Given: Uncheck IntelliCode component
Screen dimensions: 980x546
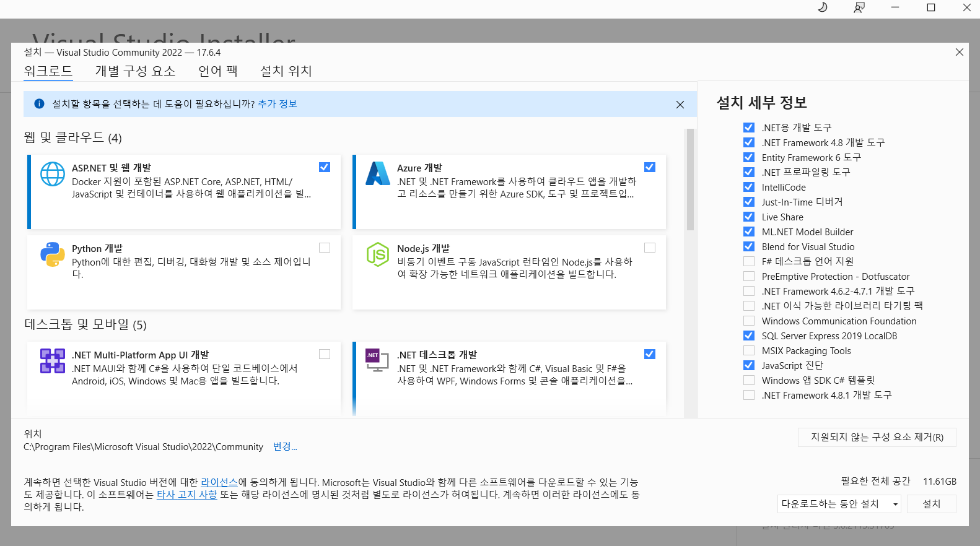Looking at the screenshot, I should click(749, 187).
